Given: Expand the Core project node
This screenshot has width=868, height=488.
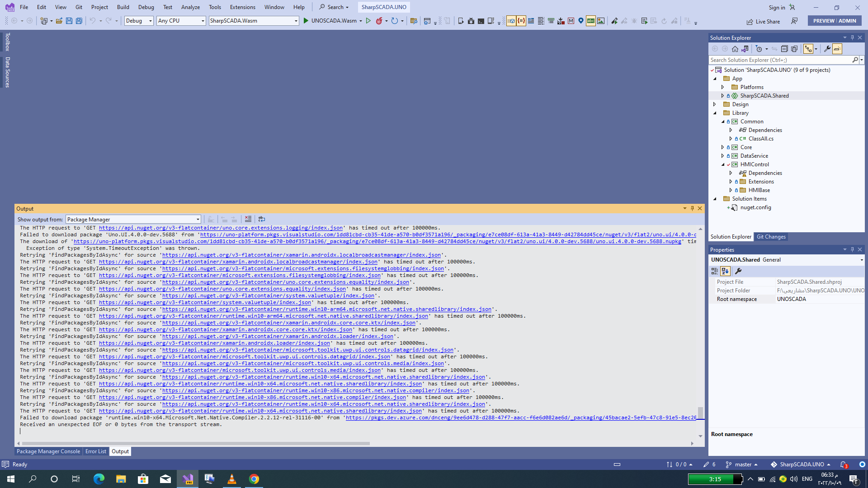Looking at the screenshot, I should (x=723, y=147).
